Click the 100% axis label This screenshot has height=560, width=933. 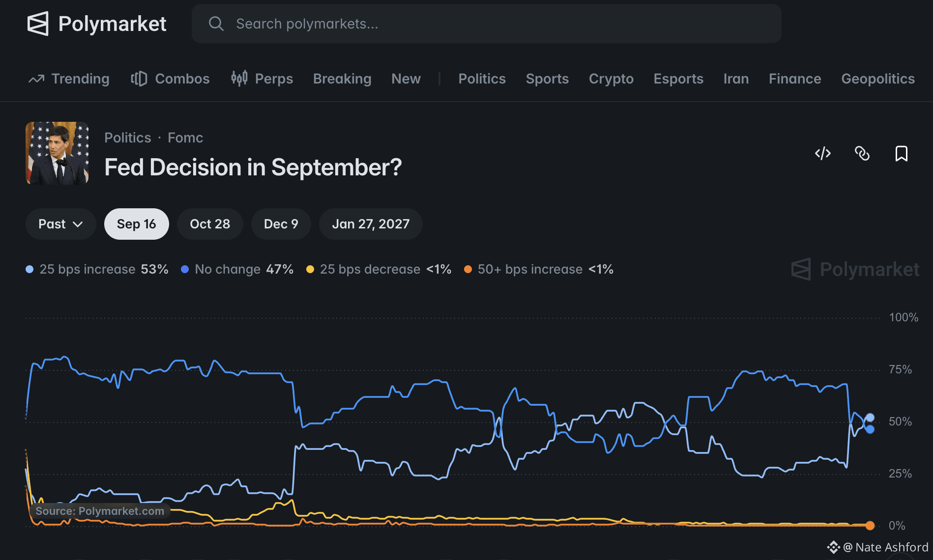(x=904, y=317)
